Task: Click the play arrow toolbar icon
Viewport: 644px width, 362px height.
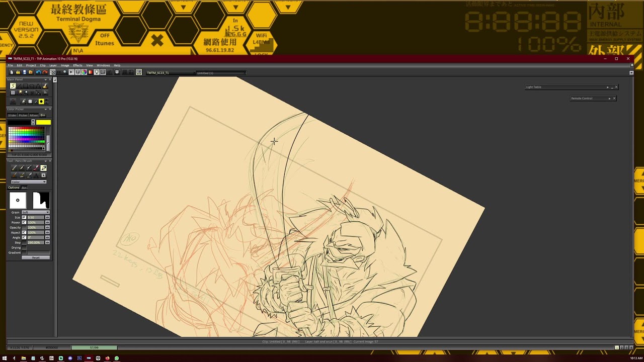Action: [71, 72]
